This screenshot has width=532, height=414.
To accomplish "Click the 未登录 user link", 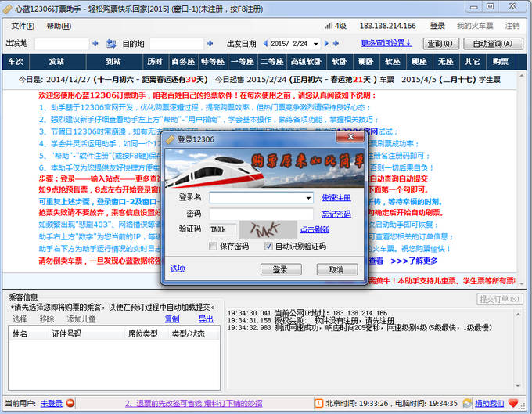I will 51,403.
